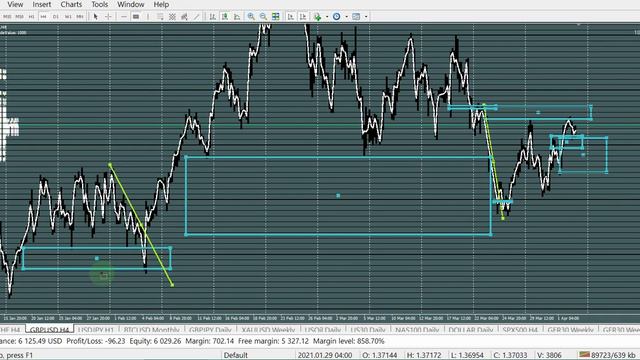Expand the templates dropdown arrow

click(366, 17)
